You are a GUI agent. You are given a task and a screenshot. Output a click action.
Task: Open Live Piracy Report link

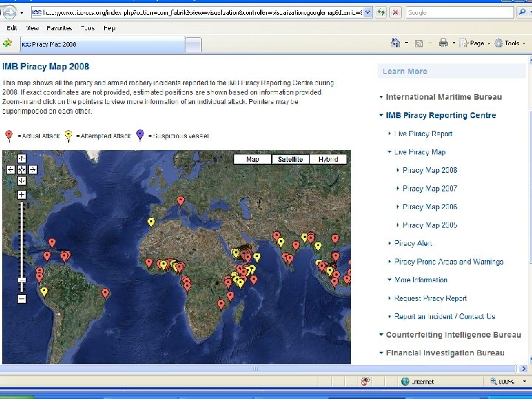click(423, 134)
